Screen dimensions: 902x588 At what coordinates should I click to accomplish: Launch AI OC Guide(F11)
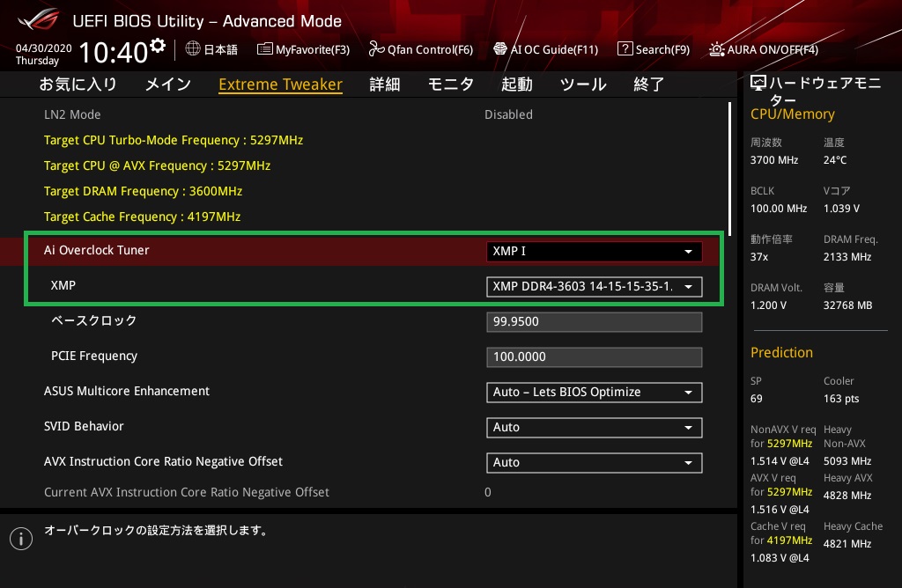[x=546, y=49]
